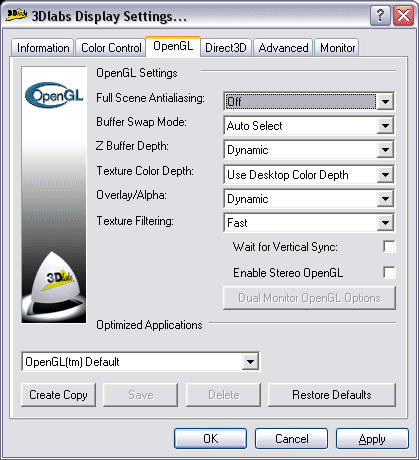Screen dimensions: 419x460
Task: Click the OpenGL logo image
Action: coord(54,95)
